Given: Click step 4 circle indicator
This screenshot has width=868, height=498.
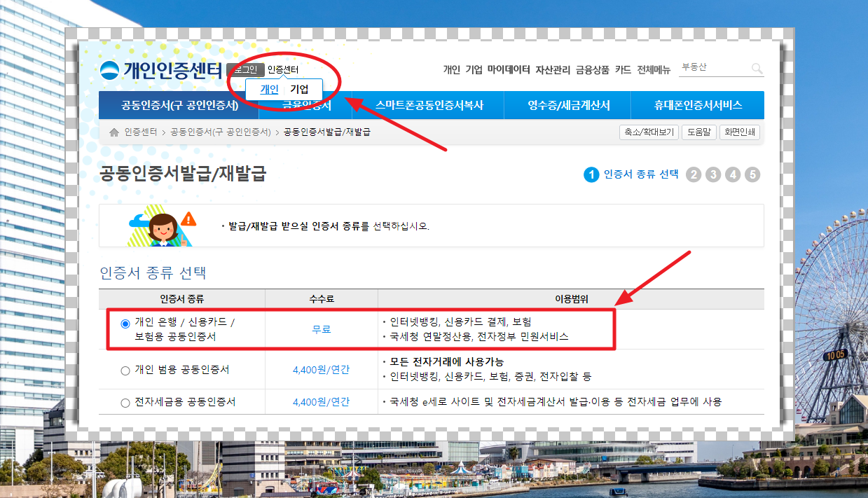Looking at the screenshot, I should point(733,174).
